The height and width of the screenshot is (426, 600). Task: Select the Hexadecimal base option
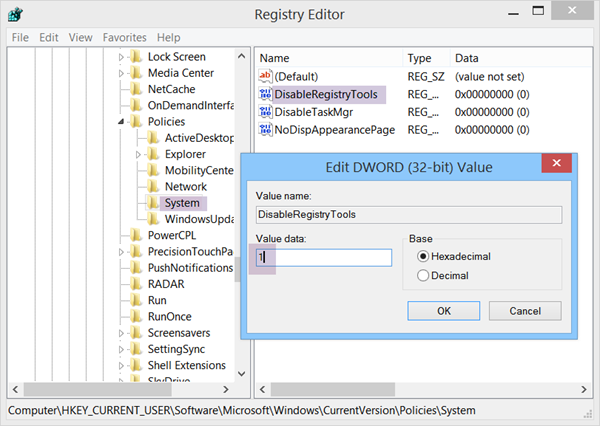click(x=423, y=256)
